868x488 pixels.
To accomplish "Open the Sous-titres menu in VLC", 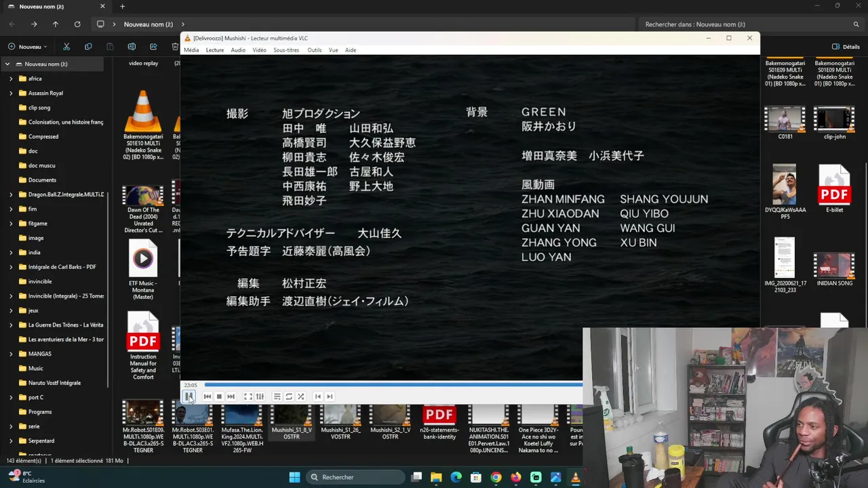I will pos(286,50).
